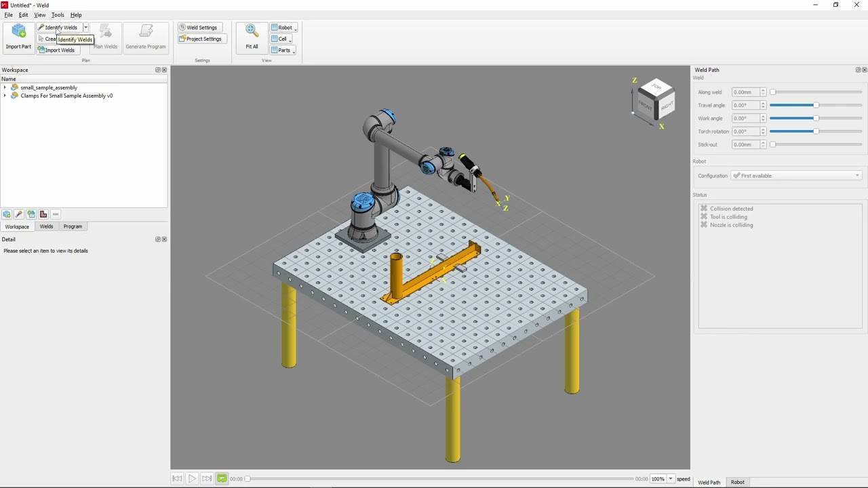This screenshot has width=868, height=488.
Task: Open Weld Settings
Action: pyautogui.click(x=199, y=28)
